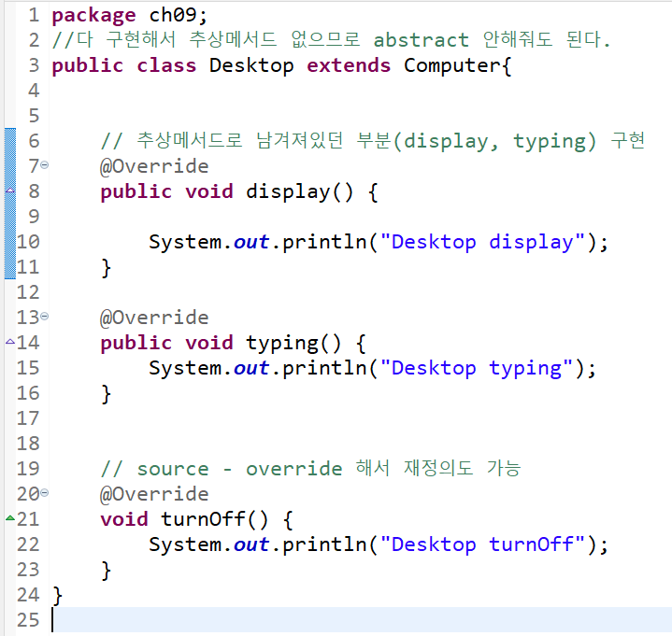Click the 'extends' keyword on line 3
Viewport: 672px width, 636px height.
point(349,65)
